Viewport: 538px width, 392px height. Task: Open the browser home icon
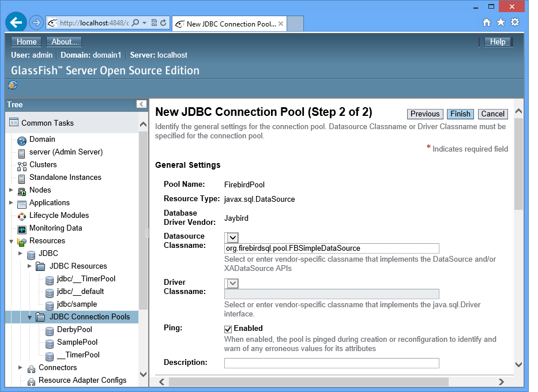pos(487,22)
